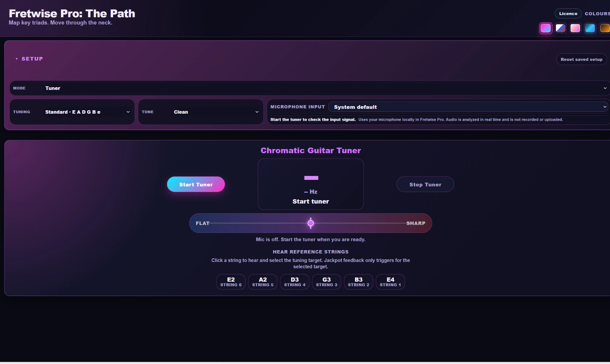Click the "Map key triads" subtitle
The width and height of the screenshot is (610, 364).
coord(60,23)
